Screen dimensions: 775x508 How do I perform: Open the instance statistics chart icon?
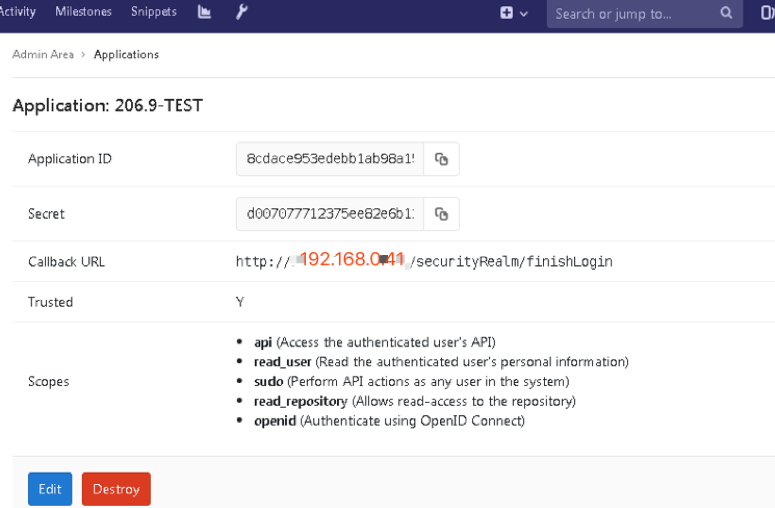205,13
